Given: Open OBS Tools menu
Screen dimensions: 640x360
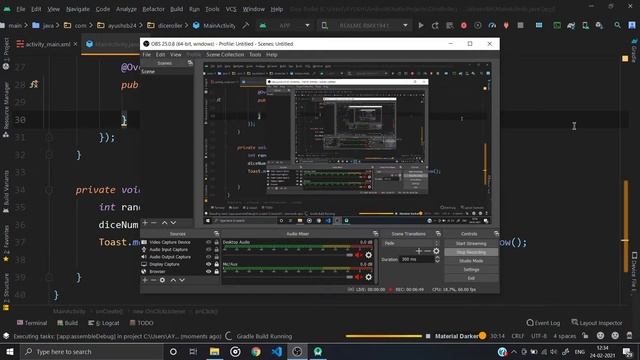Looking at the screenshot, I should 255,54.
